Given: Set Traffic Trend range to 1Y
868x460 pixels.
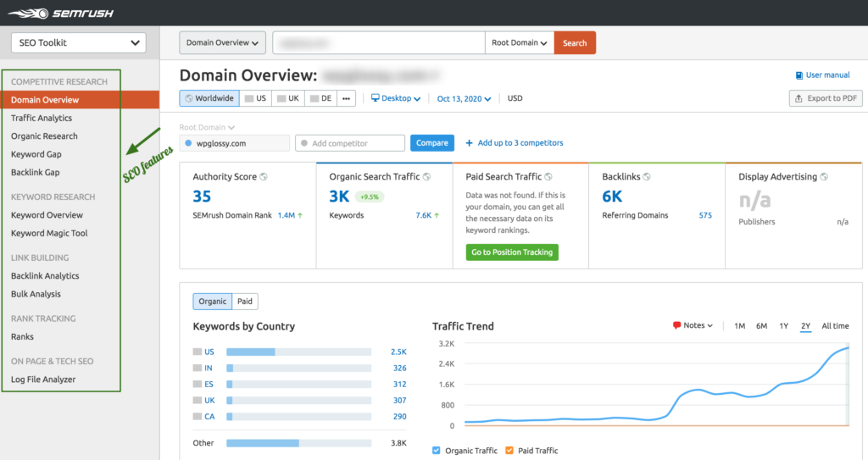Looking at the screenshot, I should tap(784, 326).
